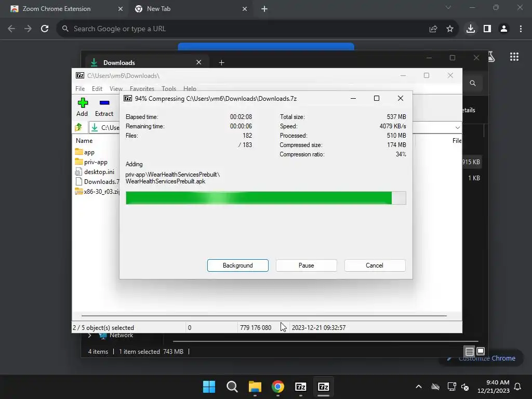
Task: Expand the Network tree item in Explorer
Action: pos(89,335)
